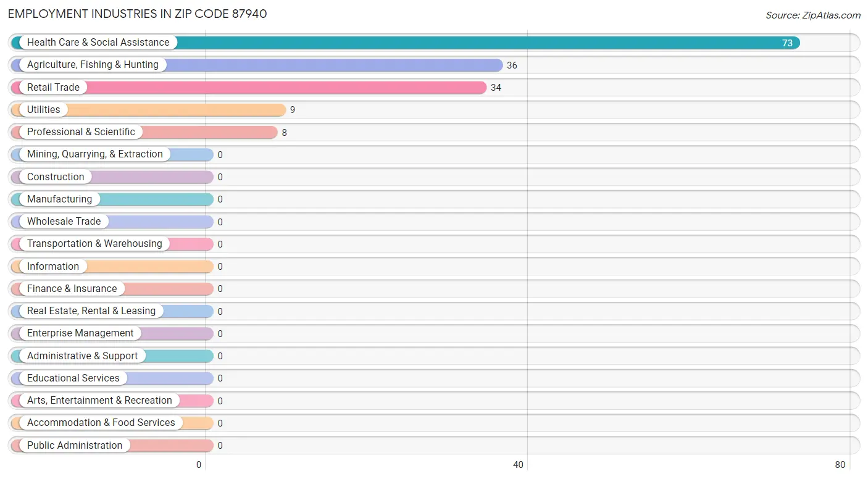Click the chart title Employment Industries in Zip Code 87940
The height and width of the screenshot is (479, 868).
pyautogui.click(x=138, y=14)
